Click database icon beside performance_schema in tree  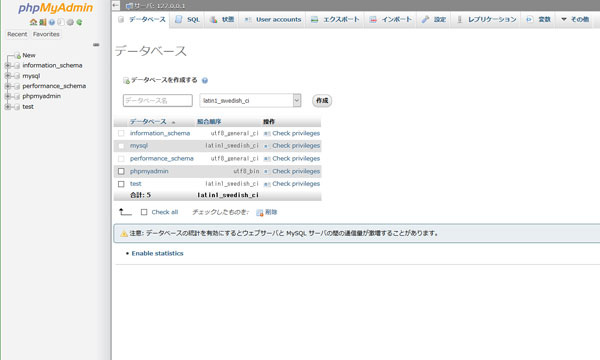click(17, 86)
